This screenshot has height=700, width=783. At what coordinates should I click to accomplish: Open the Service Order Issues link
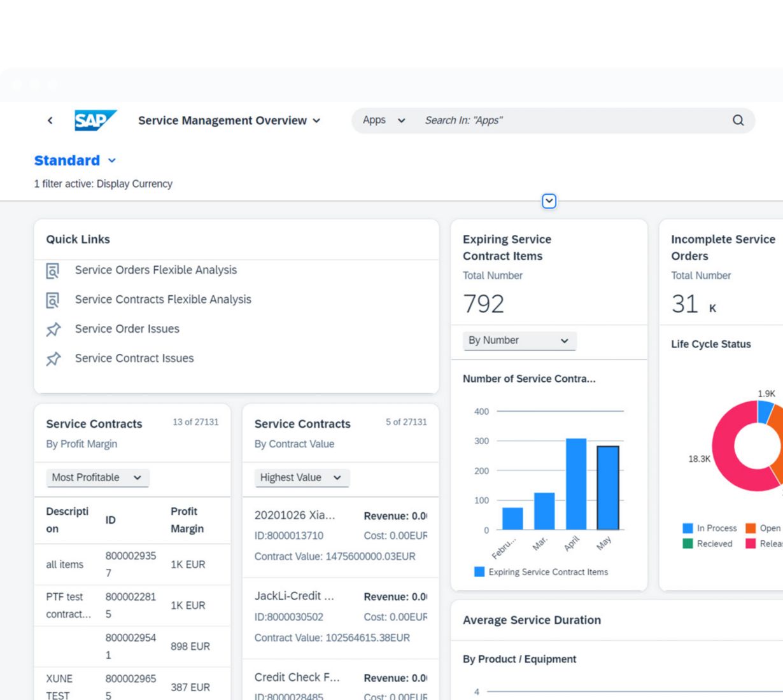point(127,329)
